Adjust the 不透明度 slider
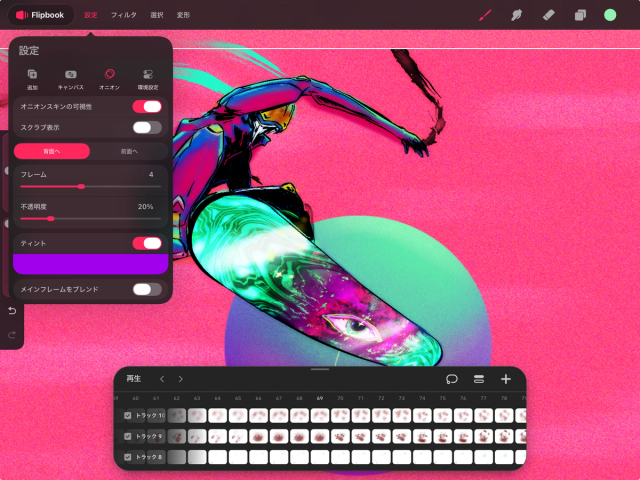This screenshot has height=480, width=640. pyautogui.click(x=91, y=219)
